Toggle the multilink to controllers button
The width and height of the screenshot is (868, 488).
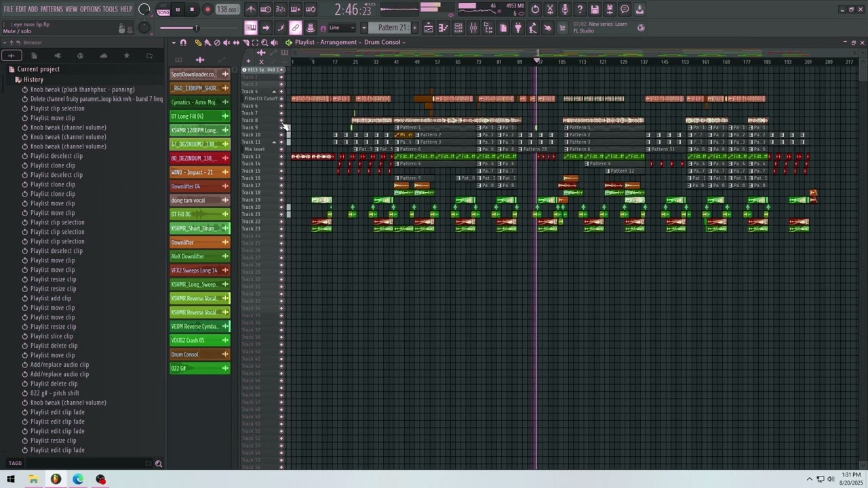[296, 28]
